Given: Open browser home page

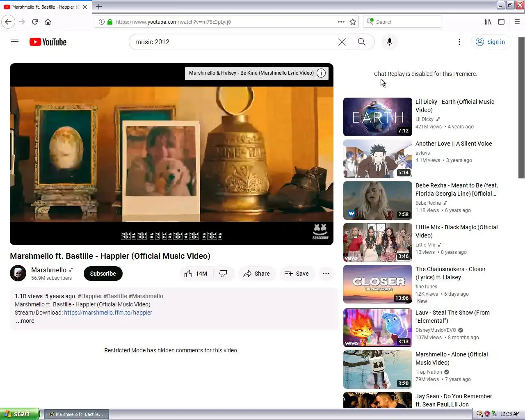Looking at the screenshot, I should pyautogui.click(x=48, y=22).
